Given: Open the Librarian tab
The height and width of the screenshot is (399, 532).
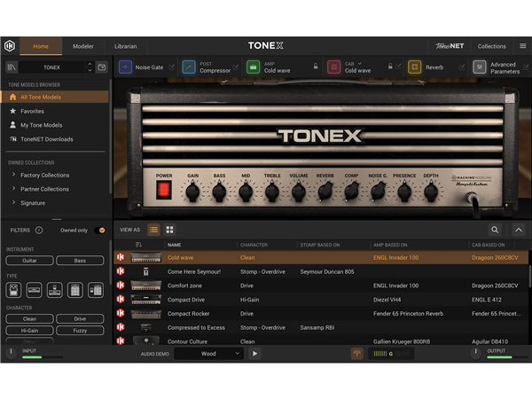Looking at the screenshot, I should [x=125, y=46].
